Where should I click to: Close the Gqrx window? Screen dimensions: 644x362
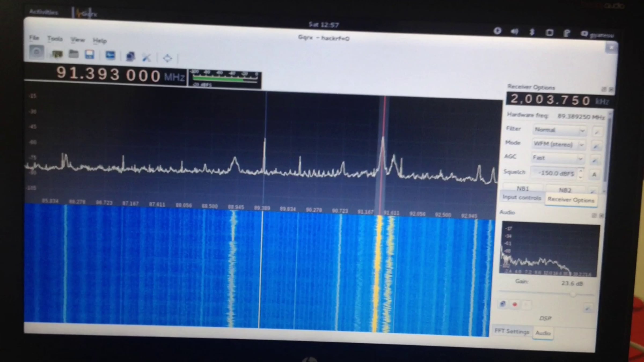[x=612, y=48]
